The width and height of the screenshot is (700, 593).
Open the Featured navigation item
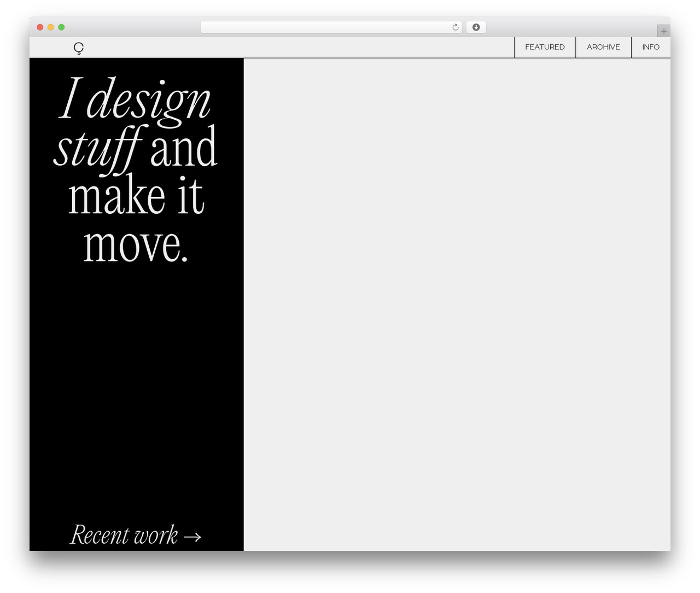[545, 47]
